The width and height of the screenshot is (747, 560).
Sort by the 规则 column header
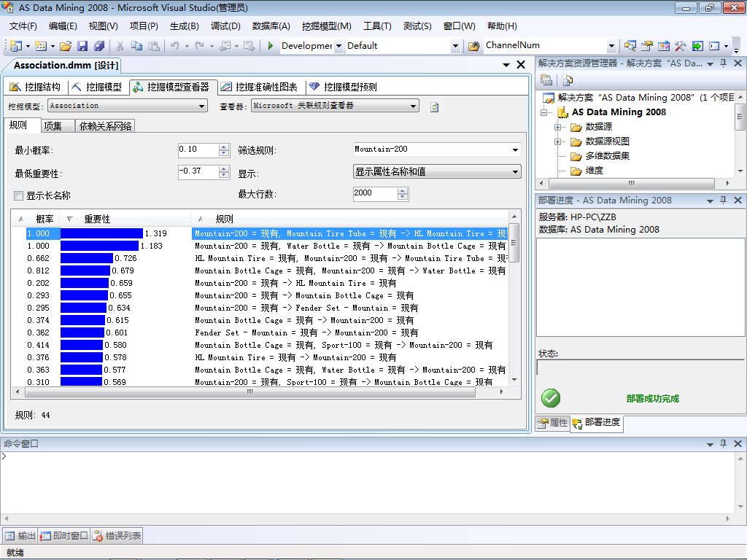[x=350, y=219]
